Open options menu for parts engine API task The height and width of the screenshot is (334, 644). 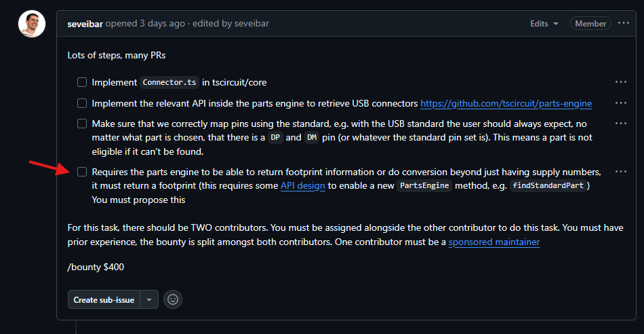click(620, 103)
